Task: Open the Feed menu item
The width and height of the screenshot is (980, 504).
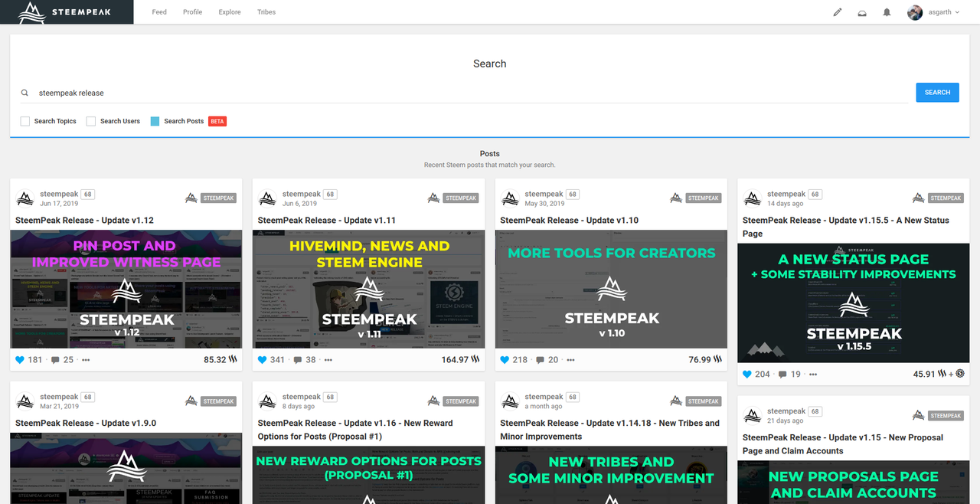Action: [x=159, y=12]
